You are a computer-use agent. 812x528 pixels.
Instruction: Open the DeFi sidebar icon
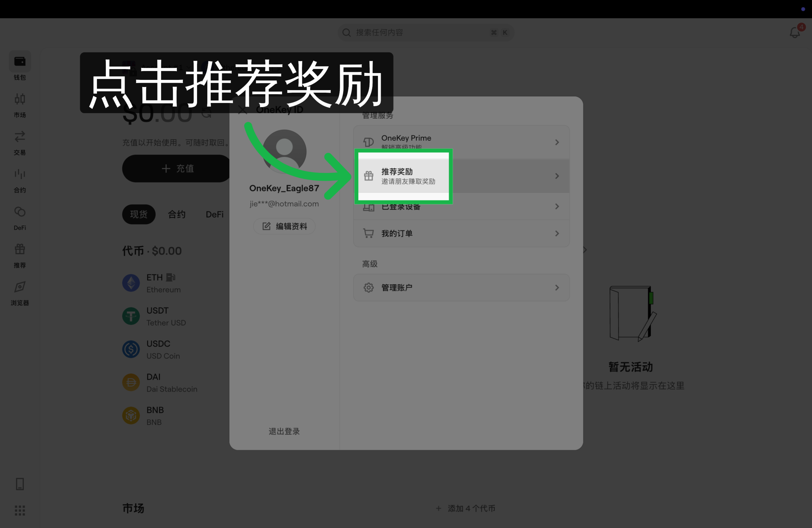point(20,211)
